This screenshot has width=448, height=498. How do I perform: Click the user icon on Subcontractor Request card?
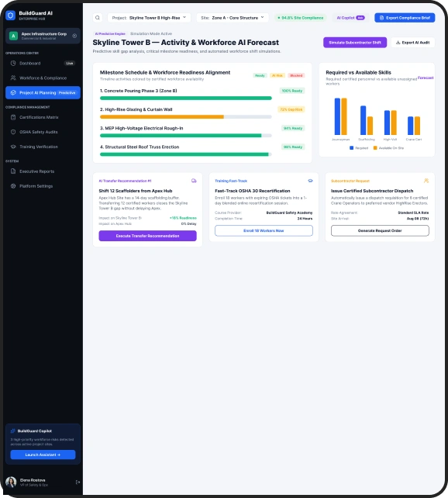pyautogui.click(x=426, y=181)
